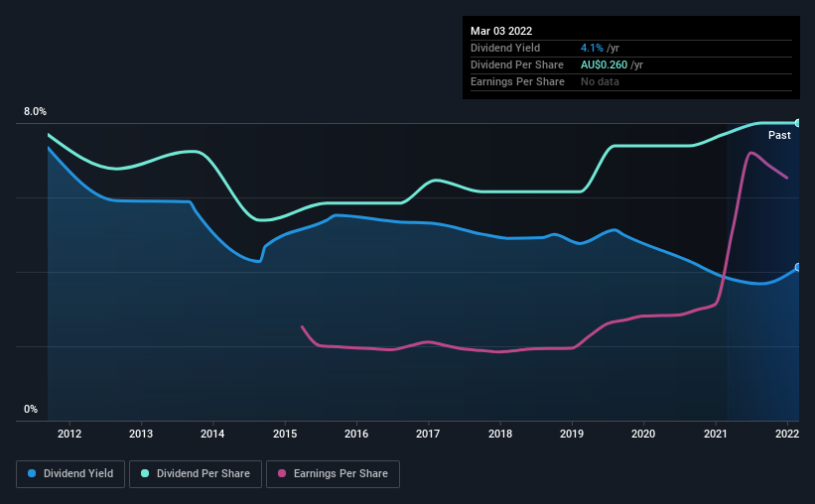Screen dimensions: 815x504
Task: Select the 2021 axis year label
Action: click(x=715, y=434)
